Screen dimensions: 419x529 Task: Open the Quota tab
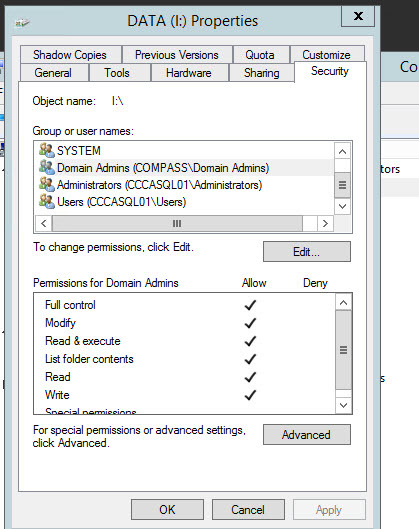tap(260, 55)
